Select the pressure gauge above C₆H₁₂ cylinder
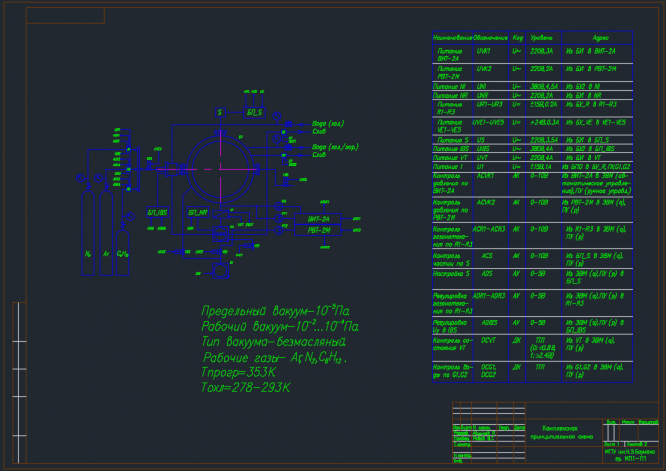Screen dimensions: 666x471 tap(130, 217)
